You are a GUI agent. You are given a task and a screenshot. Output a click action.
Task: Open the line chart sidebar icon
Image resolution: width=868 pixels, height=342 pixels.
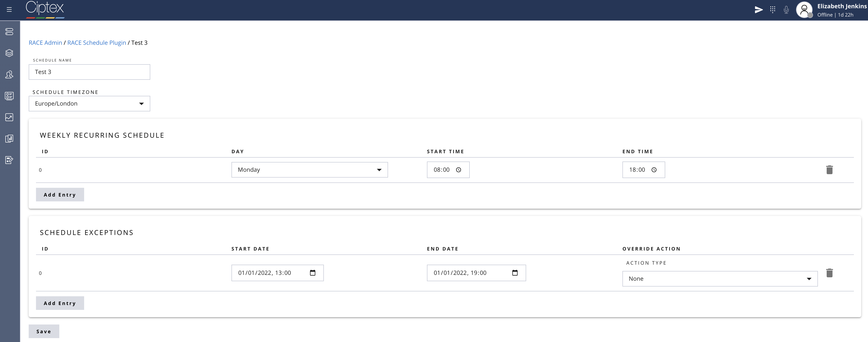pyautogui.click(x=9, y=117)
